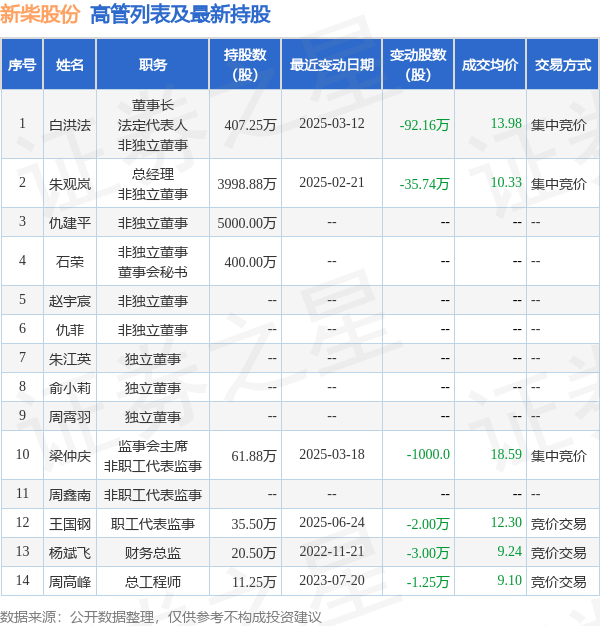
Task: Click the 持股数(股) column header
Action: pyautogui.click(x=245, y=64)
